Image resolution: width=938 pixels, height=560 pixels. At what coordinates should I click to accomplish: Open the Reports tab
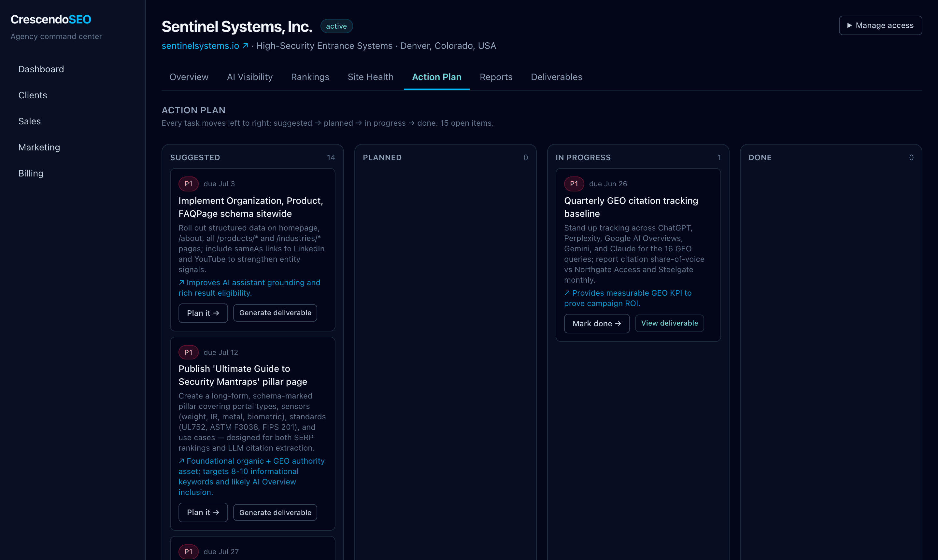[x=496, y=77]
